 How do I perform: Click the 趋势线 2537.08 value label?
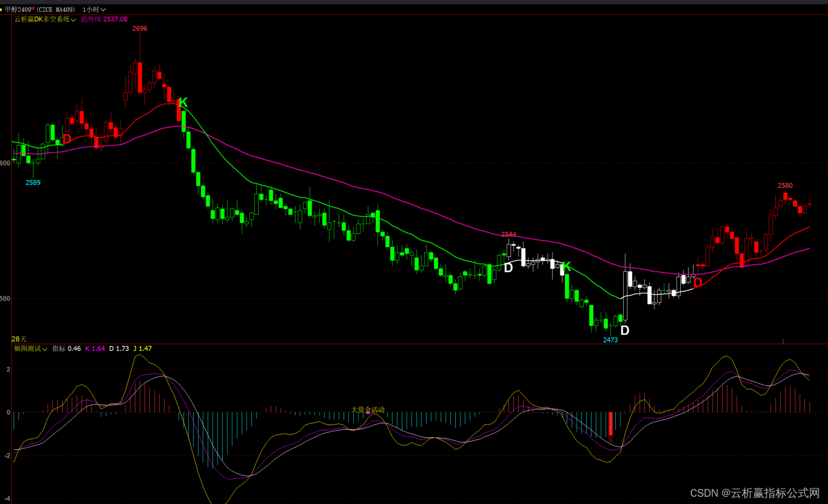(x=104, y=19)
